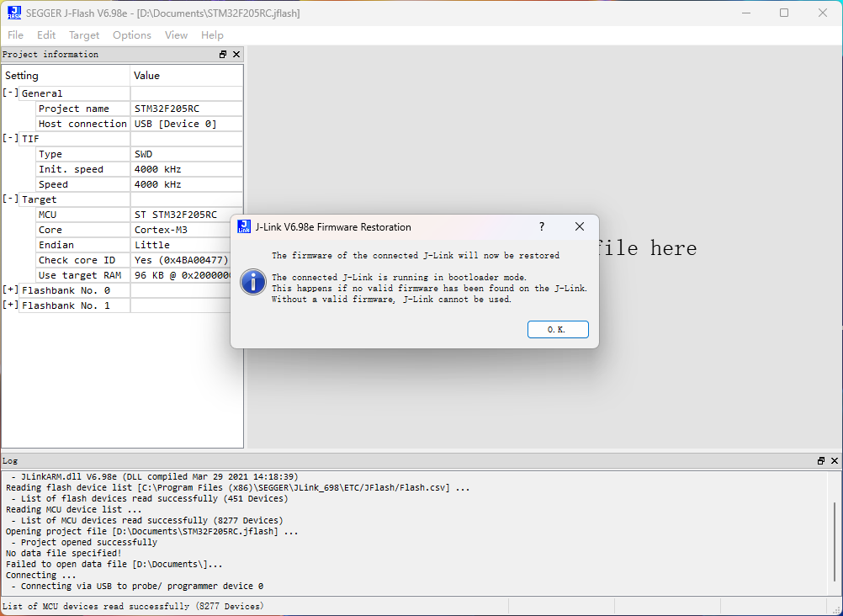Click the project name value STM32F205RC
The height and width of the screenshot is (616, 843).
167,109
